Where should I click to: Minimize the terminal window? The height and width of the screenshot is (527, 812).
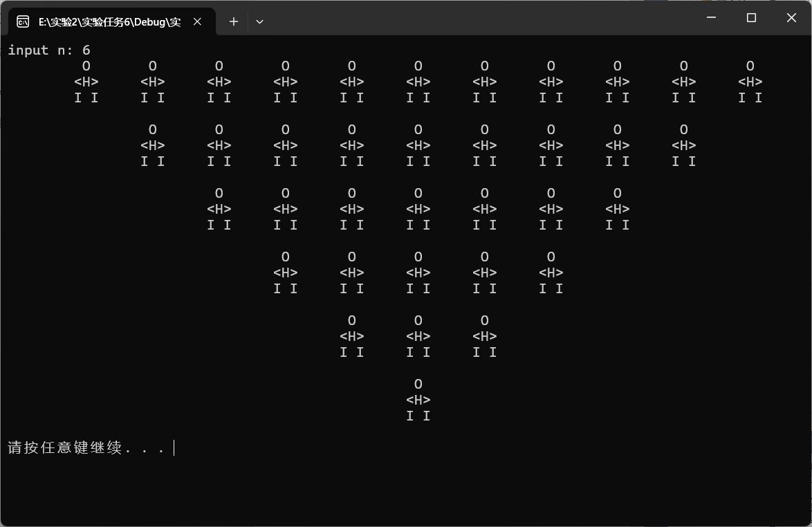click(x=712, y=17)
